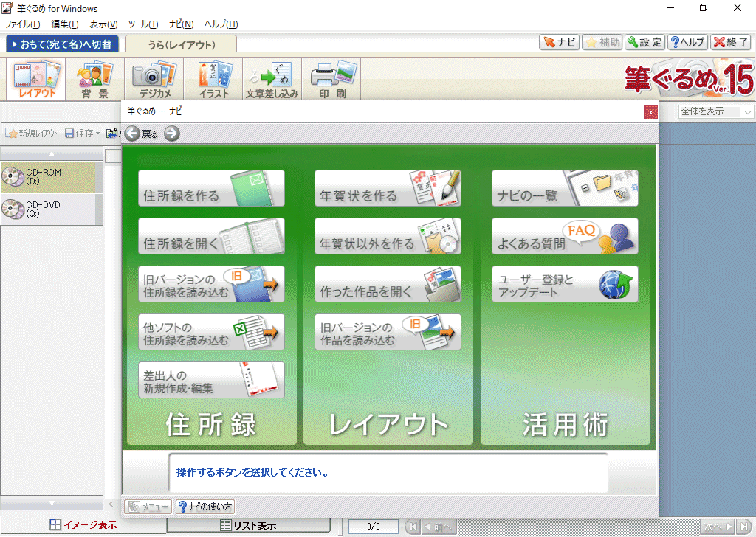Click the drive list up arrow
This screenshot has width=756, height=537.
(52, 154)
